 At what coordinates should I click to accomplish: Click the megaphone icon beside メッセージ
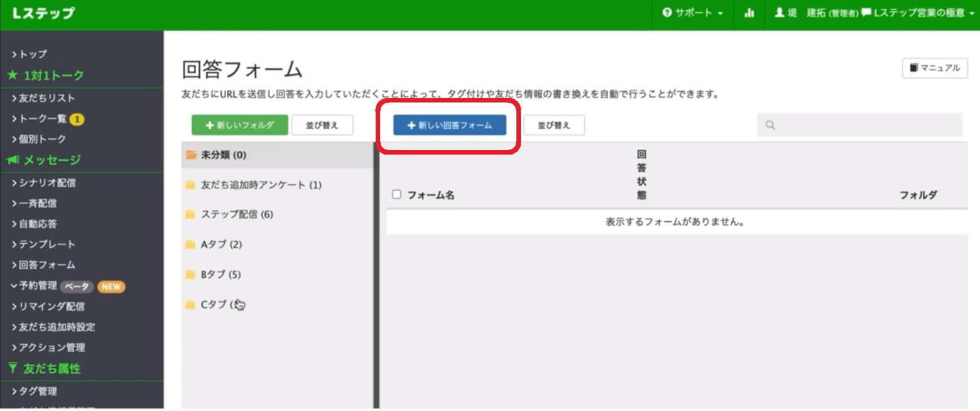coord(13,160)
